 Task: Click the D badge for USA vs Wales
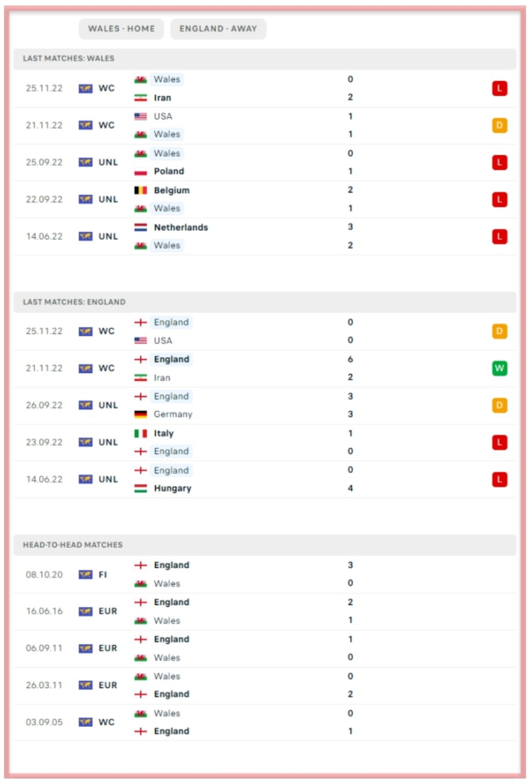pyautogui.click(x=499, y=125)
